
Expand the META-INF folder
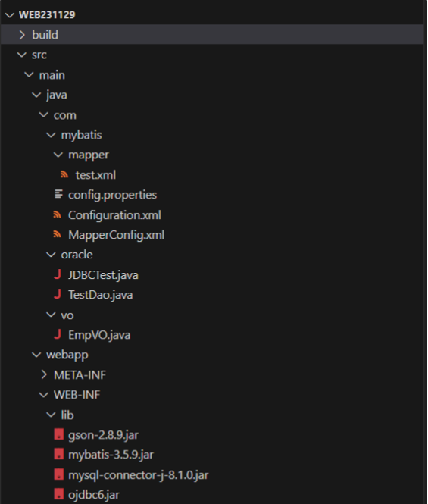click(44, 374)
